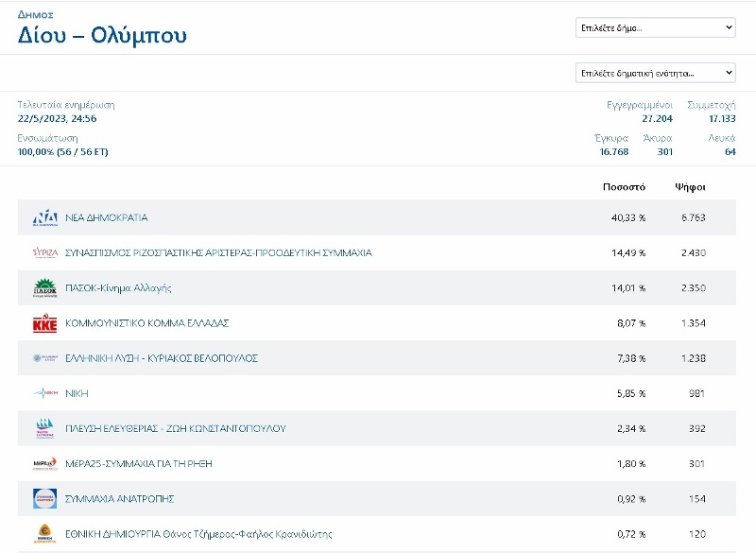This screenshot has height=553, width=756.
Task: Click the vote count 6.763
Action: (694, 218)
